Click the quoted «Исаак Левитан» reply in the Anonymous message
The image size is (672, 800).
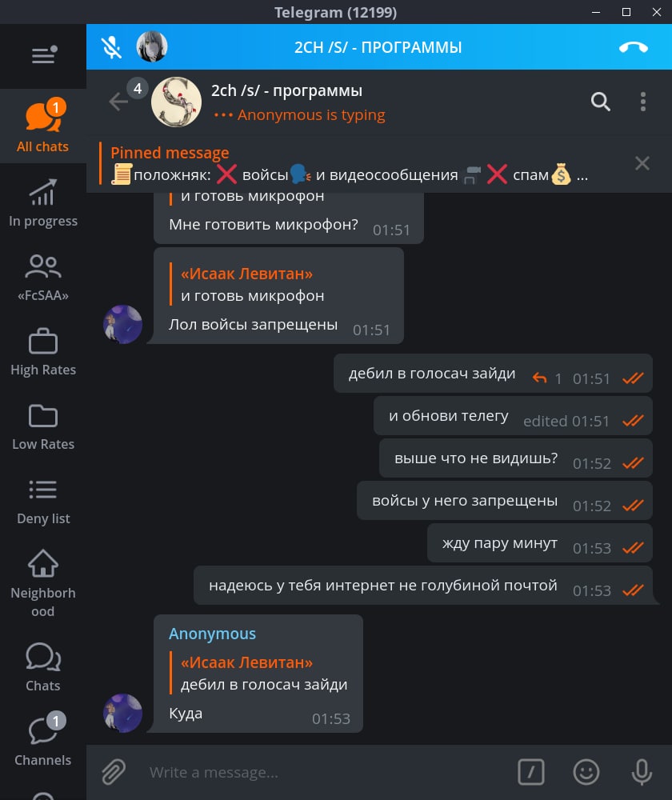click(x=260, y=673)
